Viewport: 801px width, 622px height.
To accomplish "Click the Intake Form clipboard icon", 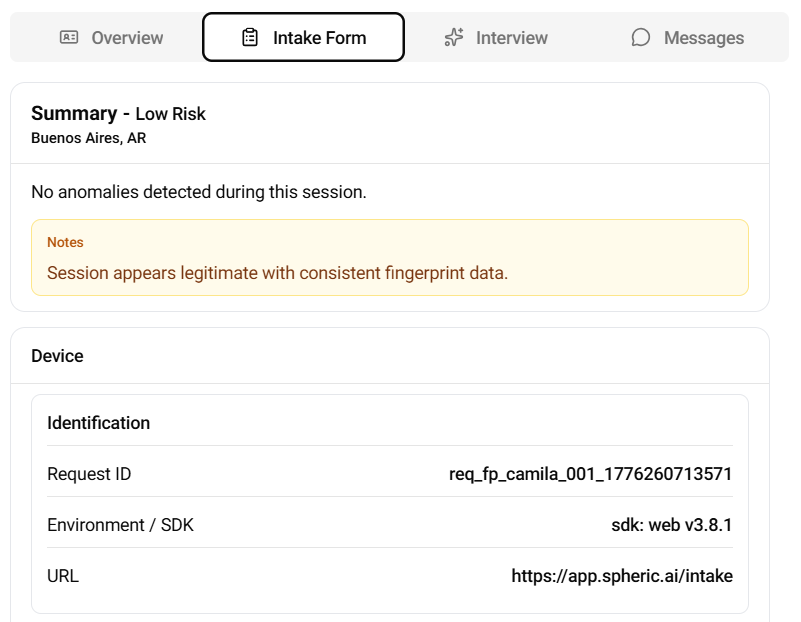I will [250, 38].
